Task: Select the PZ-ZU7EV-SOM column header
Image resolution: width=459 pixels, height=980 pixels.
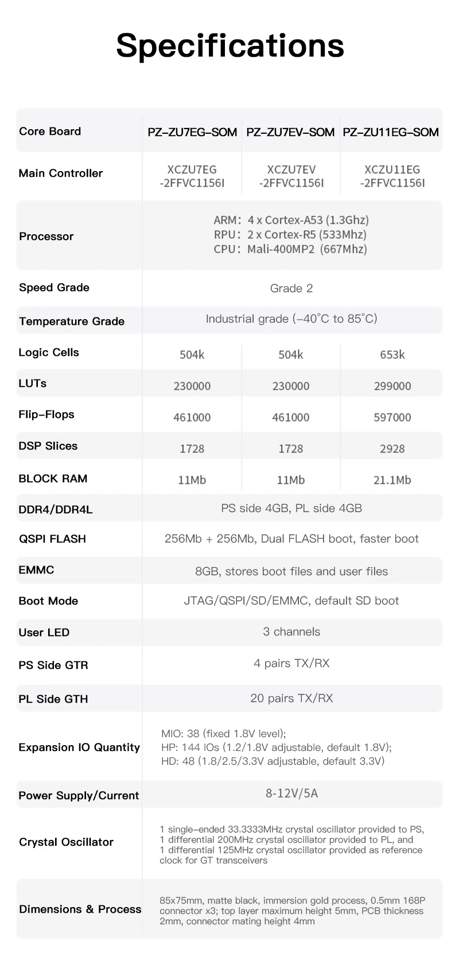Action: (290, 132)
